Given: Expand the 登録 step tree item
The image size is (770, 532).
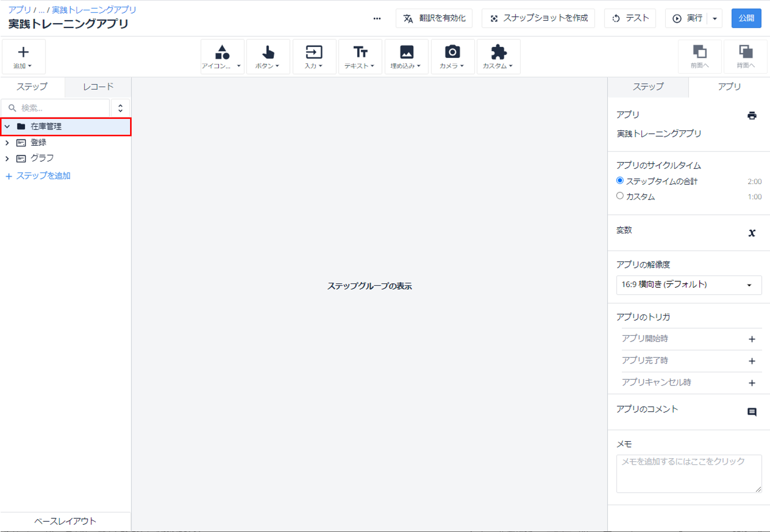Looking at the screenshot, I should [7, 143].
